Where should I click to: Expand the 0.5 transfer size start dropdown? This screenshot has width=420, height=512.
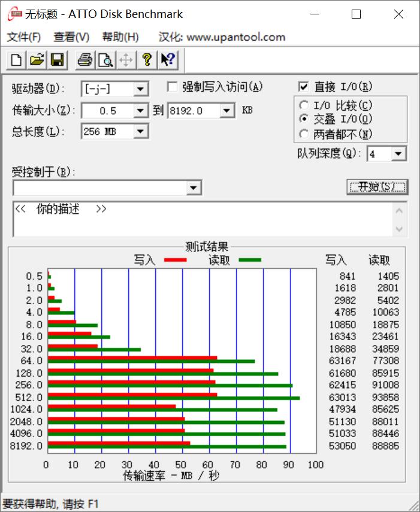tap(141, 111)
